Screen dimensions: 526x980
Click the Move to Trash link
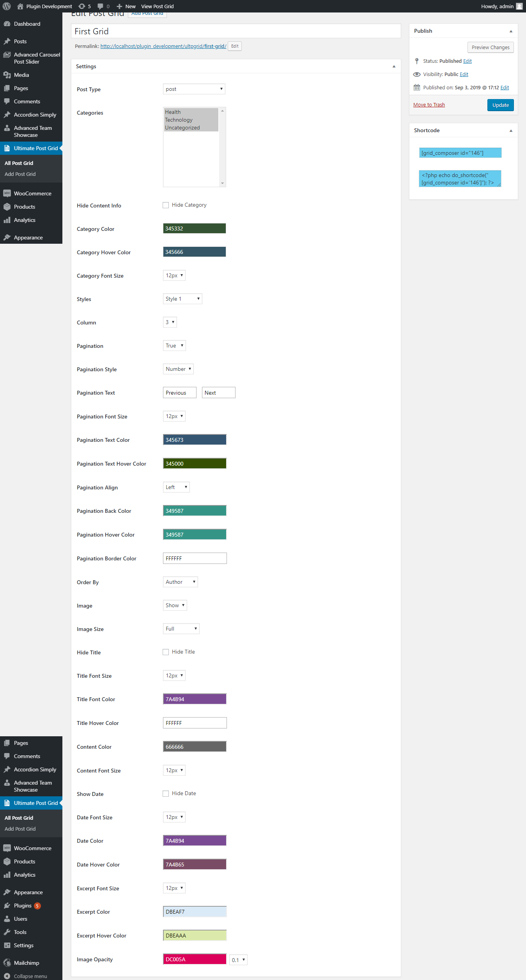429,105
